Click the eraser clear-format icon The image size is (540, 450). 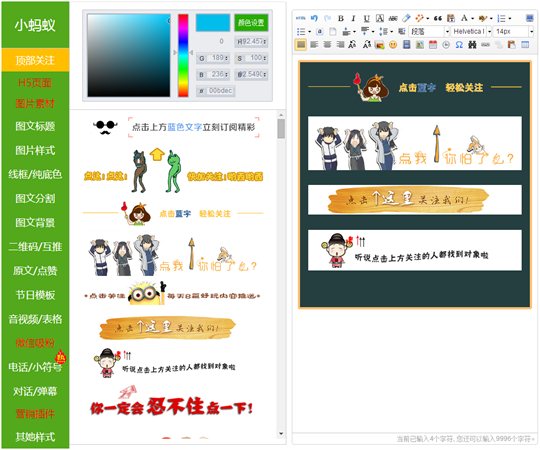(x=406, y=18)
